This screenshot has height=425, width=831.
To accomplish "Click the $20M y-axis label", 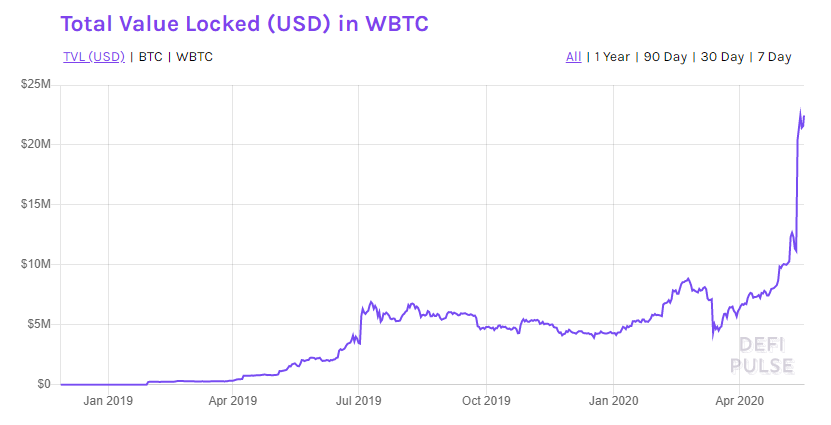I will tap(36, 145).
